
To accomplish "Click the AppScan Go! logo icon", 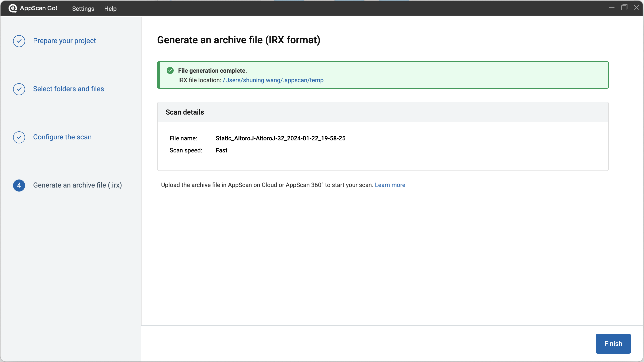I will [x=13, y=8].
